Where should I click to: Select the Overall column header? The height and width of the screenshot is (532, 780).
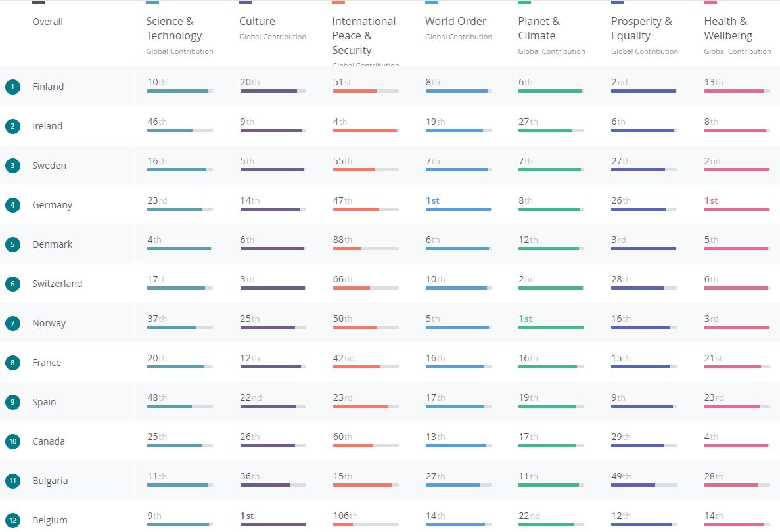(47, 22)
